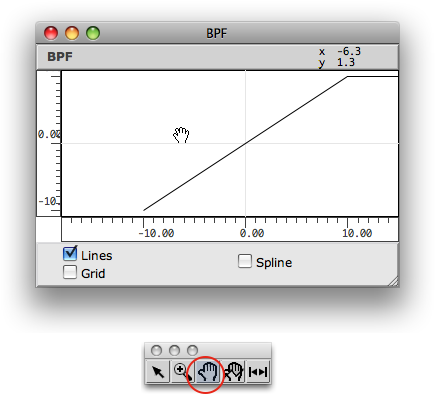Image resolution: width=437 pixels, height=400 pixels.
Task: Select the double hand tool
Action: click(x=233, y=371)
